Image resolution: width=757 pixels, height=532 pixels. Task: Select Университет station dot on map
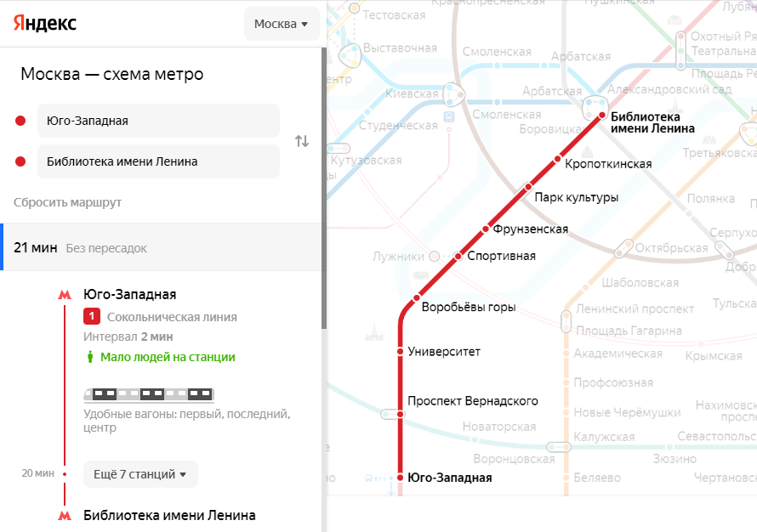tap(400, 351)
